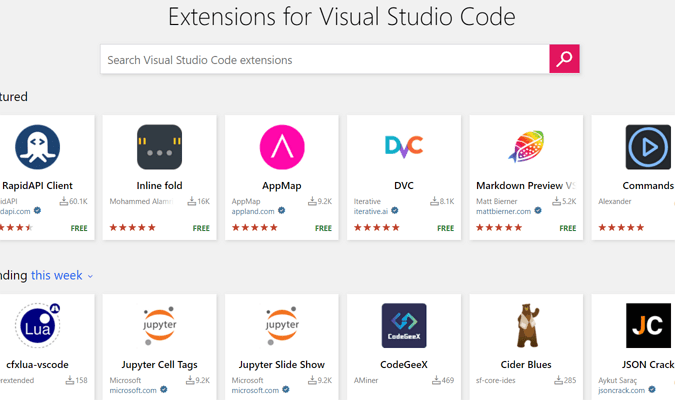Viewport: 675px width, 400px height.
Task: Click the AppMap star rating
Action: pos(254,227)
